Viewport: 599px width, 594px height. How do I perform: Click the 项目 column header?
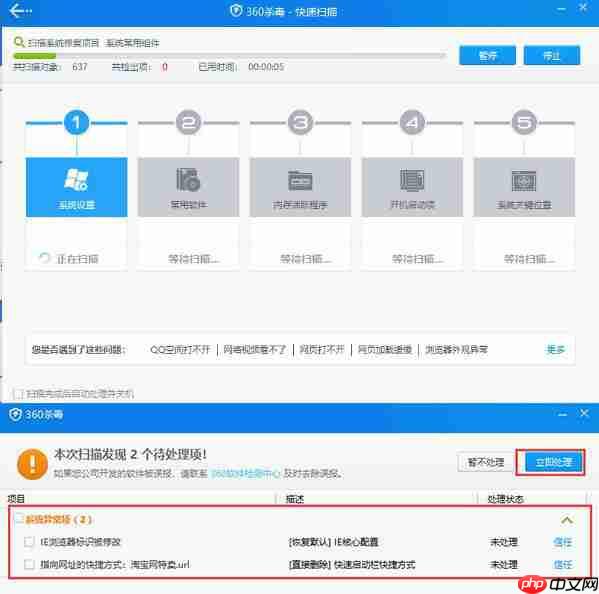[16, 499]
